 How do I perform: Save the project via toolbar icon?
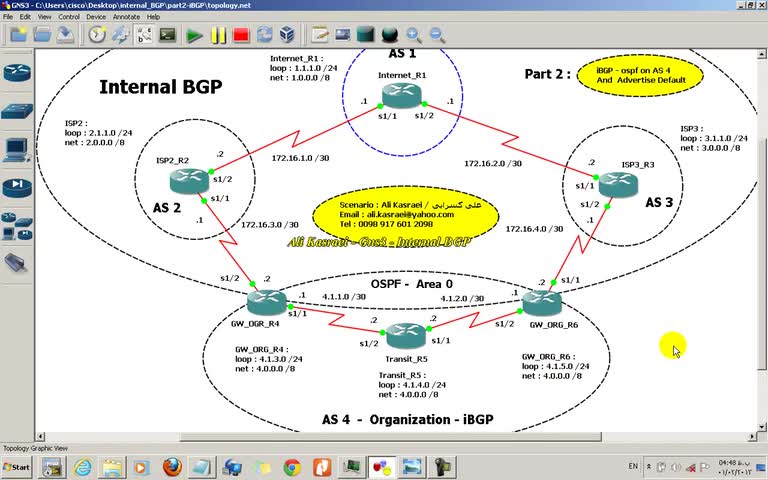click(x=65, y=35)
